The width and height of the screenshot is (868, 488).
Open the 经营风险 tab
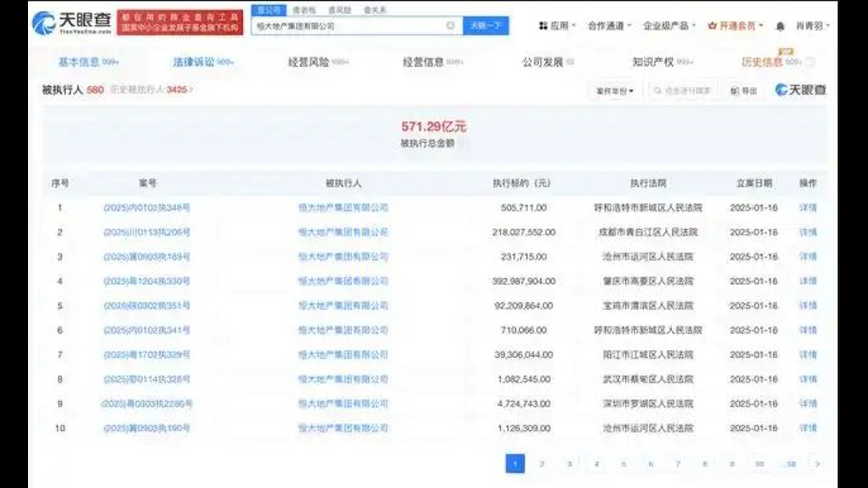point(318,62)
